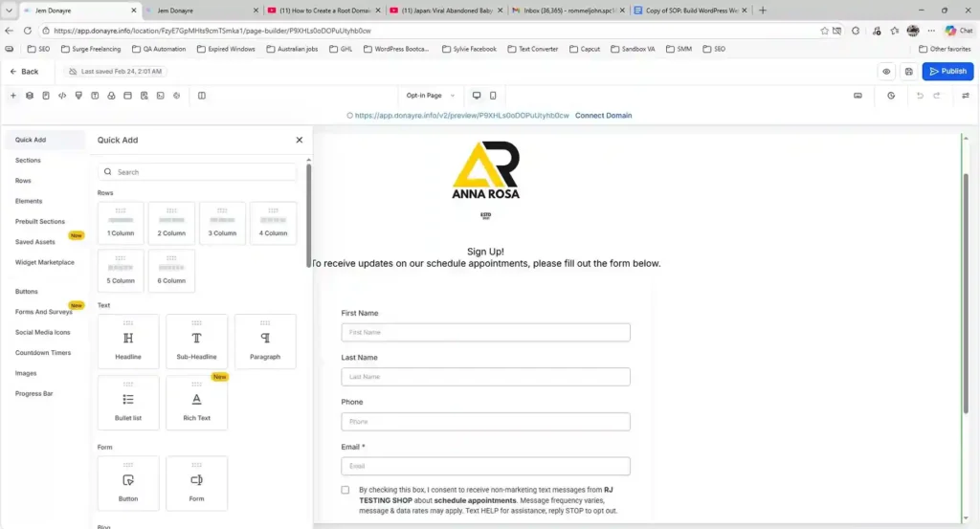
Task: Click the panel layout columns icon
Action: pos(202,96)
